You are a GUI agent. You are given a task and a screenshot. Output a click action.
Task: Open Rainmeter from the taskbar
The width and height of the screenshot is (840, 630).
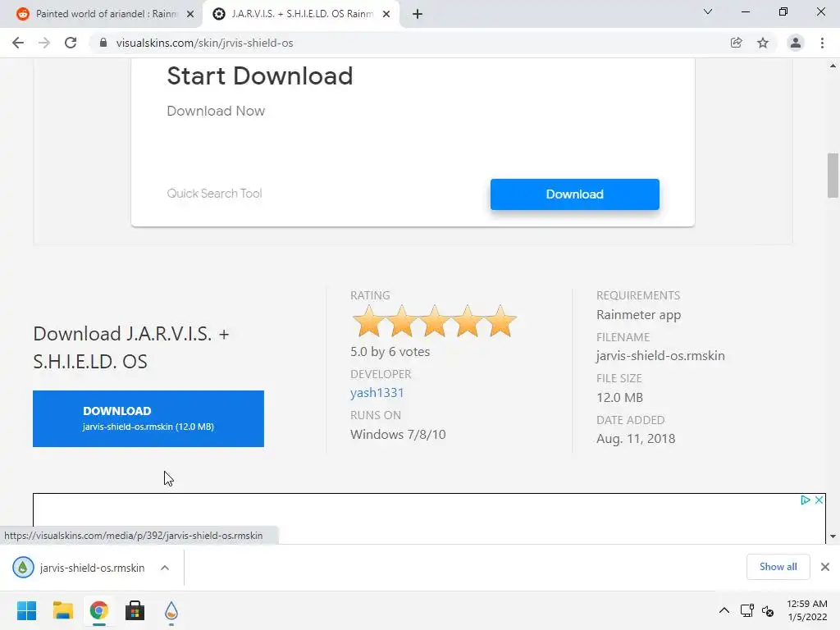171,610
